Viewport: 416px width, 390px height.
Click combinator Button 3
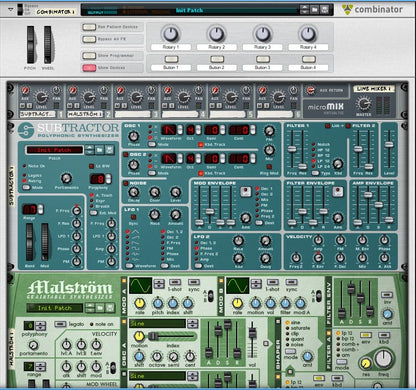263,59
